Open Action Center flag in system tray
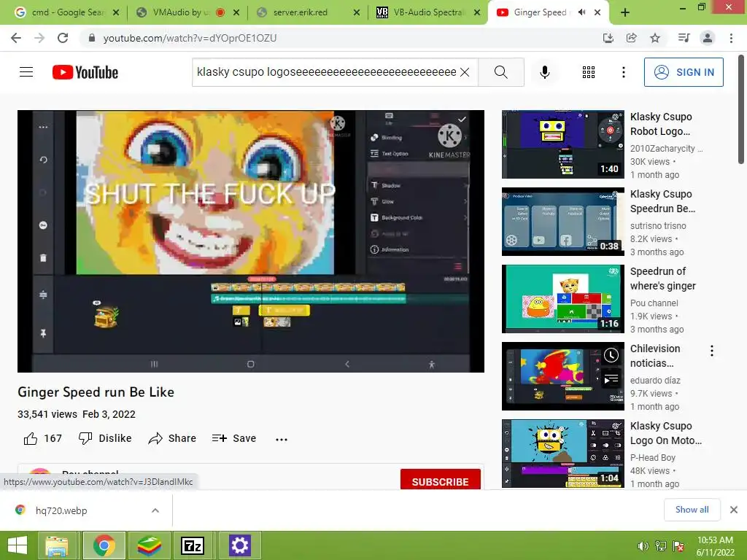 coord(678,546)
